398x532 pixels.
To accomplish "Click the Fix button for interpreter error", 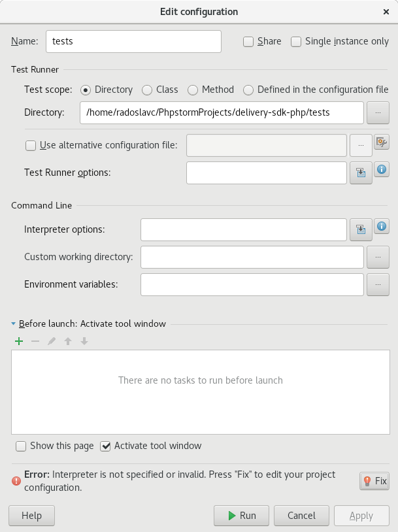I will (x=374, y=481).
